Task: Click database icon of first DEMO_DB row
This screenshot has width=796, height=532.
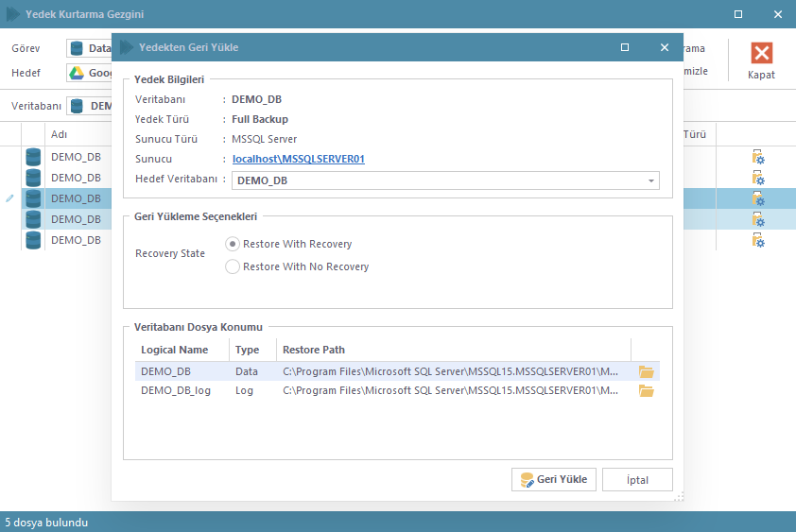Action: tap(34, 157)
